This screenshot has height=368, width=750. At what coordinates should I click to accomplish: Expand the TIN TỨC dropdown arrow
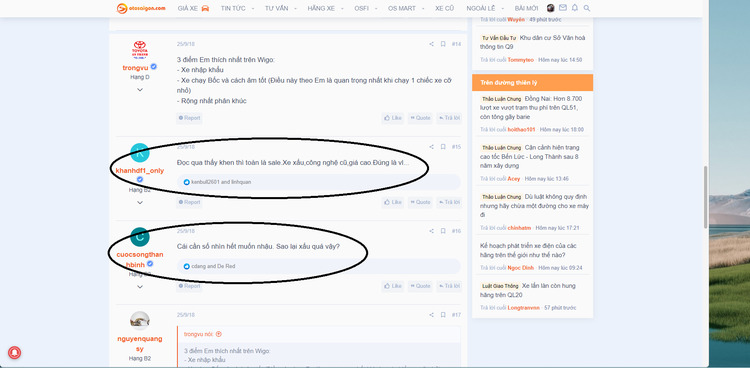tap(253, 8)
